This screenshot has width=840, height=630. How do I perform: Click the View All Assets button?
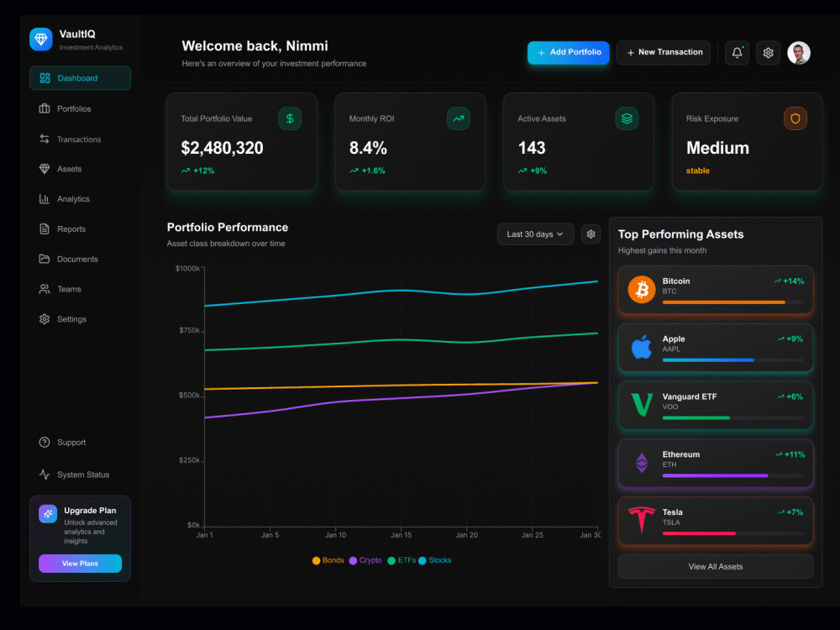click(715, 566)
